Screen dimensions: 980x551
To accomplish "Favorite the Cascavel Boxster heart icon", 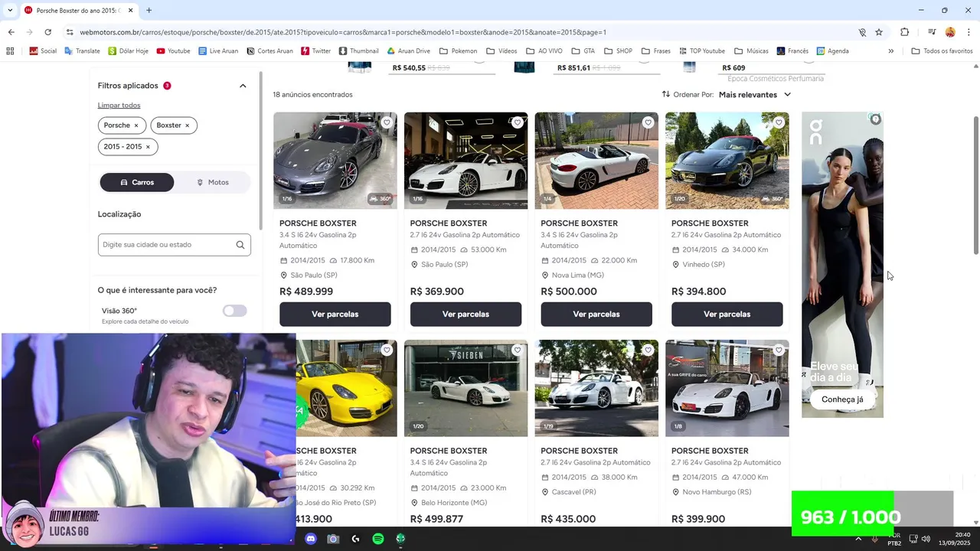I will [x=648, y=350].
